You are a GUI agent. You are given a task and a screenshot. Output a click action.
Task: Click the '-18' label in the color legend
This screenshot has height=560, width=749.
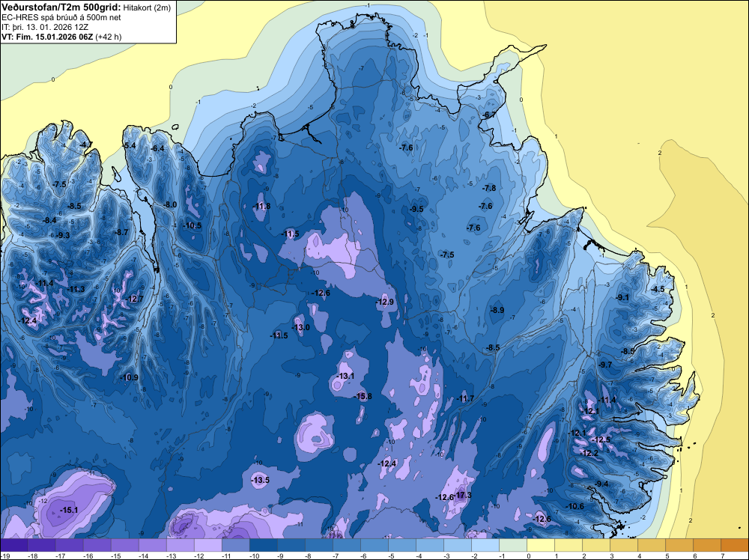pos(33,556)
